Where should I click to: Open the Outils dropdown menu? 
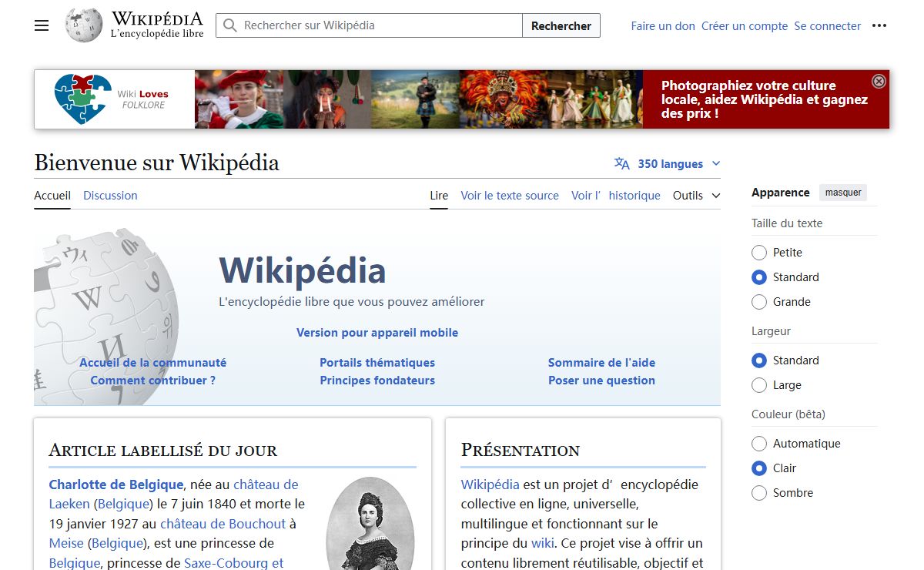click(x=696, y=196)
